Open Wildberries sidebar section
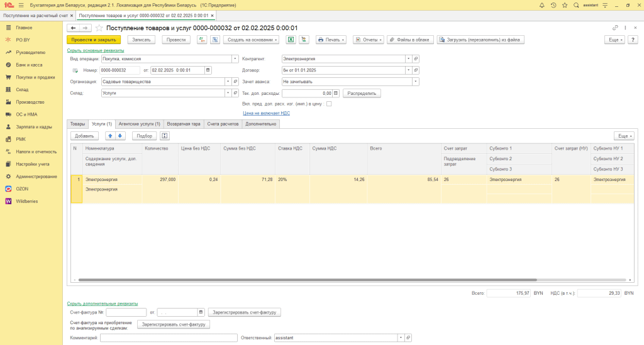 [26, 201]
